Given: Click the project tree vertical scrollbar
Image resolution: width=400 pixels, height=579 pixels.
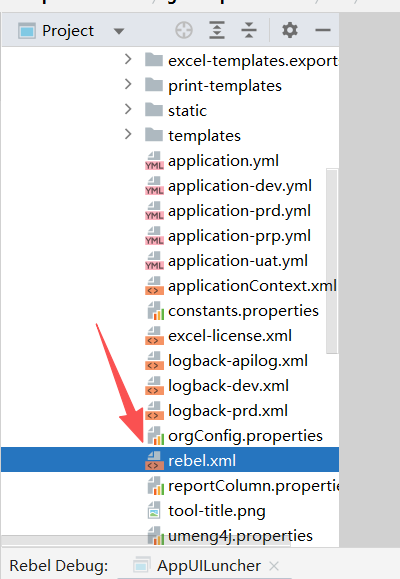Looking at the screenshot, I should (332, 261).
